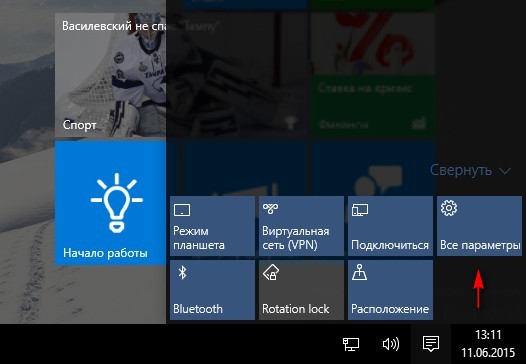Toggle tablet mode (Режим планшета) tile
526x364 pixels.
coord(212,226)
